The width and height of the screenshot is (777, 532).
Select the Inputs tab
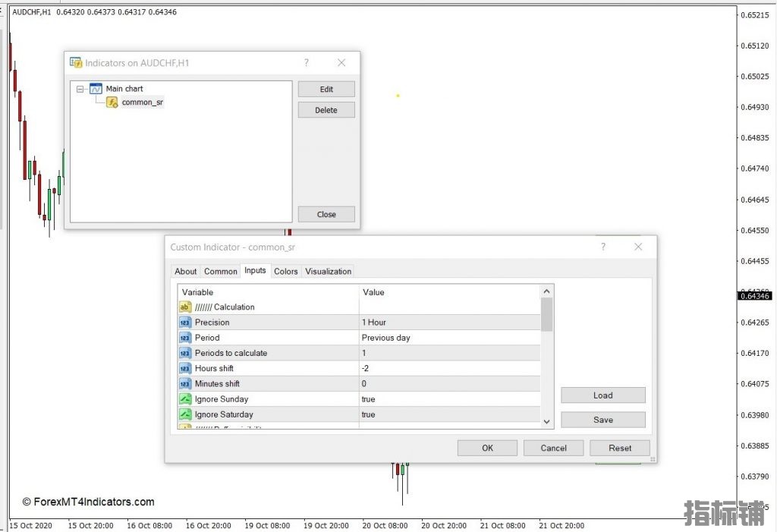pos(255,270)
